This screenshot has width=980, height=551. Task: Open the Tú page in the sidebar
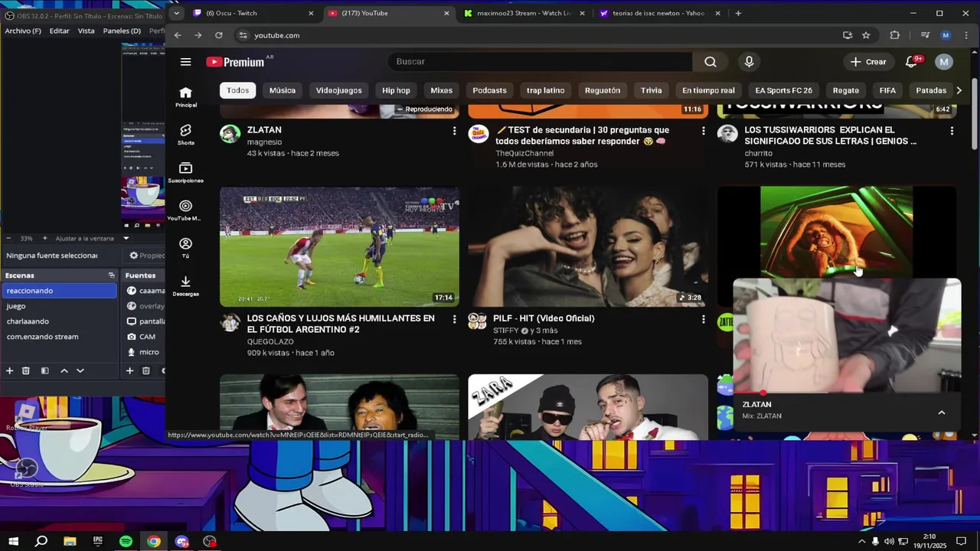point(185,248)
